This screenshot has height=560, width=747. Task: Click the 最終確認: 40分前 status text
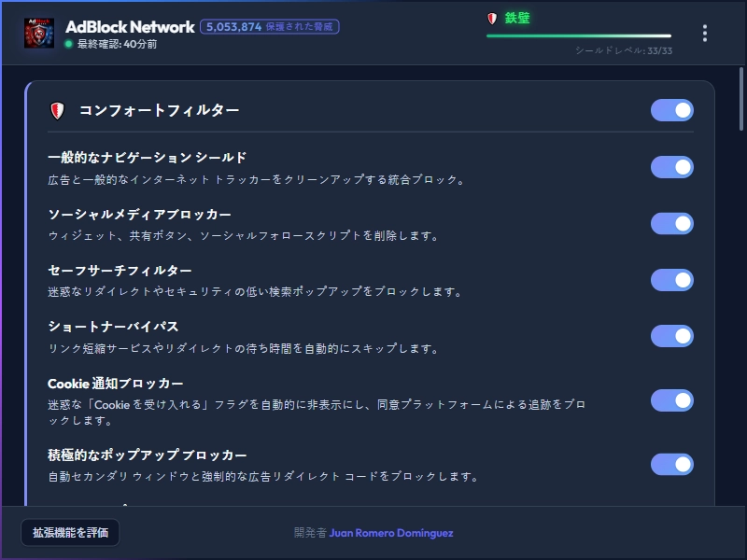pyautogui.click(x=118, y=44)
